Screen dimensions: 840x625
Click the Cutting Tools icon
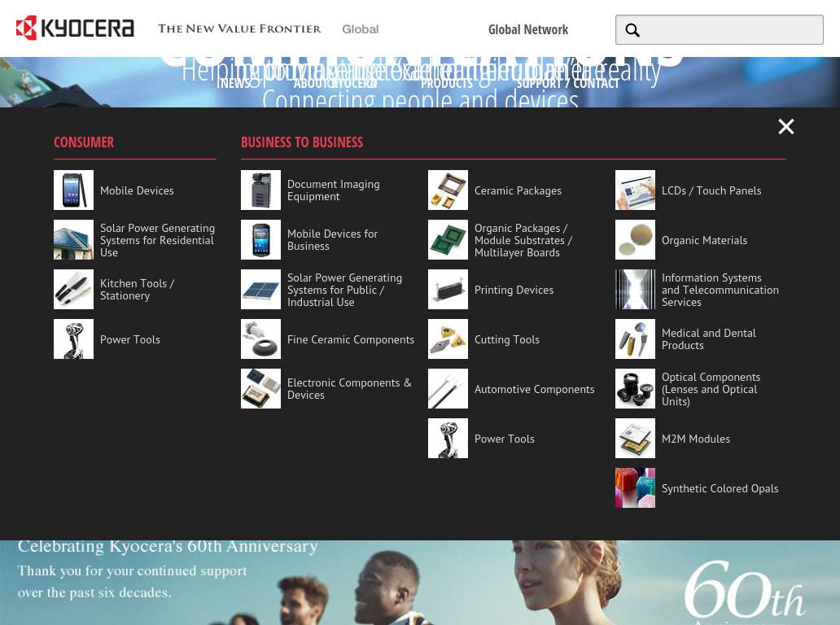click(448, 339)
